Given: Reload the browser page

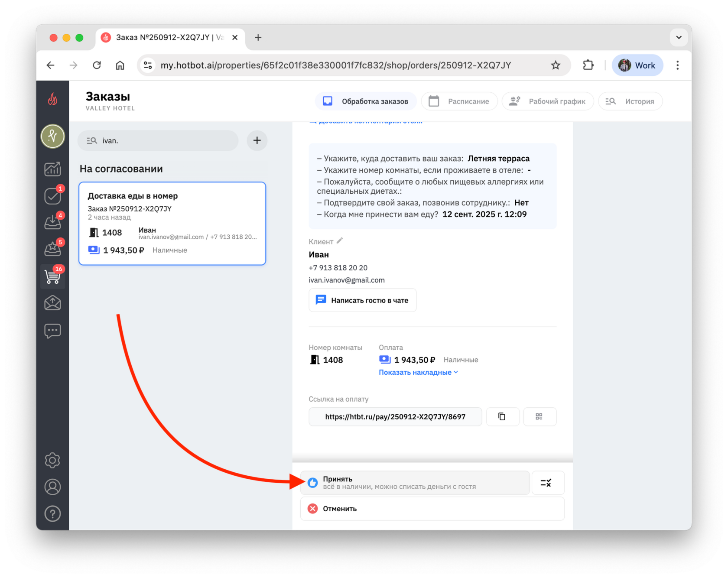Looking at the screenshot, I should [x=97, y=65].
